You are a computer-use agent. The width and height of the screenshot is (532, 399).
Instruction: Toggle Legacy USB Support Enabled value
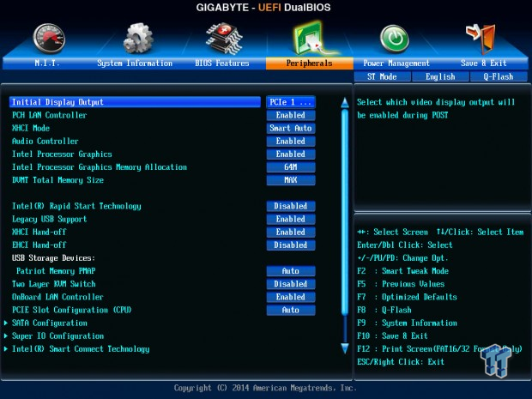click(x=291, y=219)
